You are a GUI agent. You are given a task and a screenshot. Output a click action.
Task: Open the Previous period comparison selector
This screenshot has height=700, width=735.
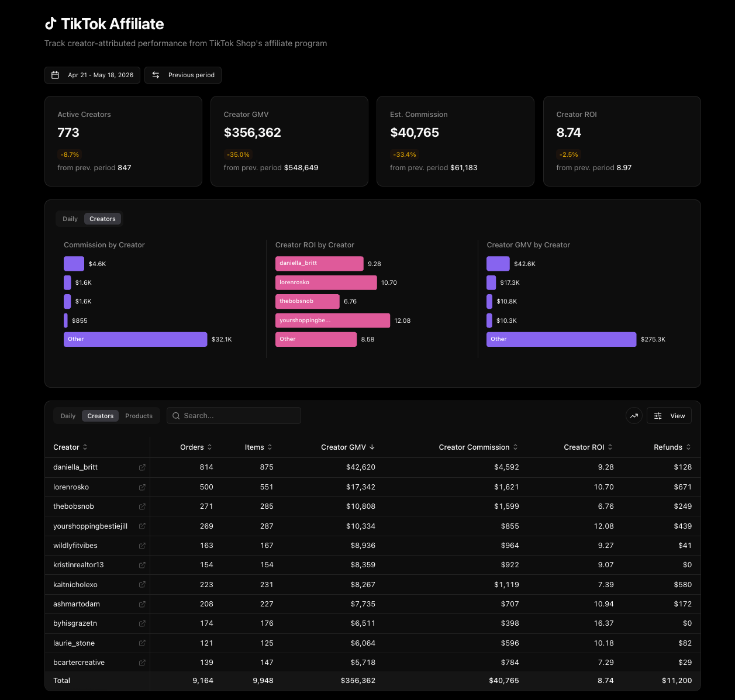183,75
